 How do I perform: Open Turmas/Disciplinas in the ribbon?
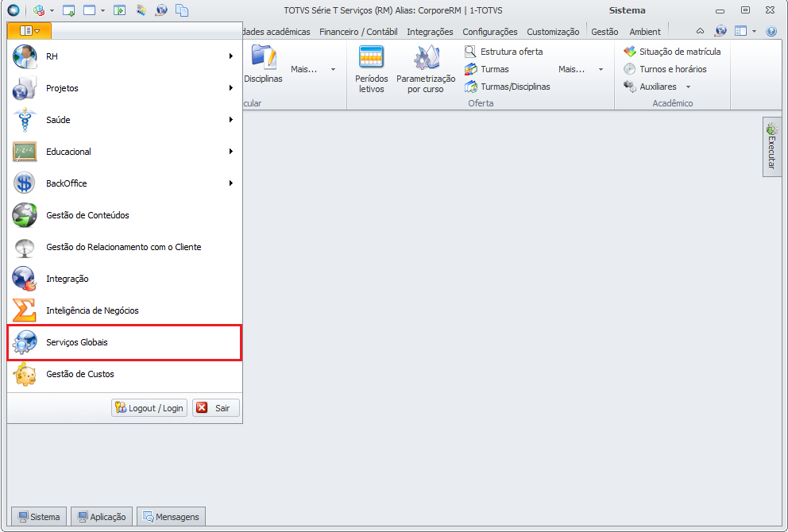point(508,87)
